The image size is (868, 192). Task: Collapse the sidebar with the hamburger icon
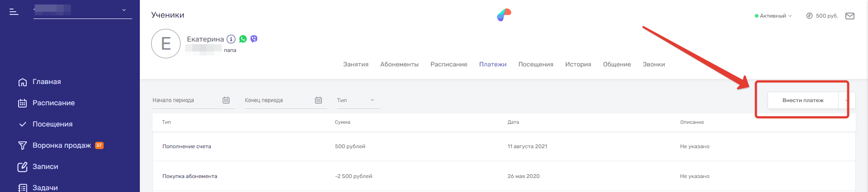pyautogui.click(x=14, y=12)
